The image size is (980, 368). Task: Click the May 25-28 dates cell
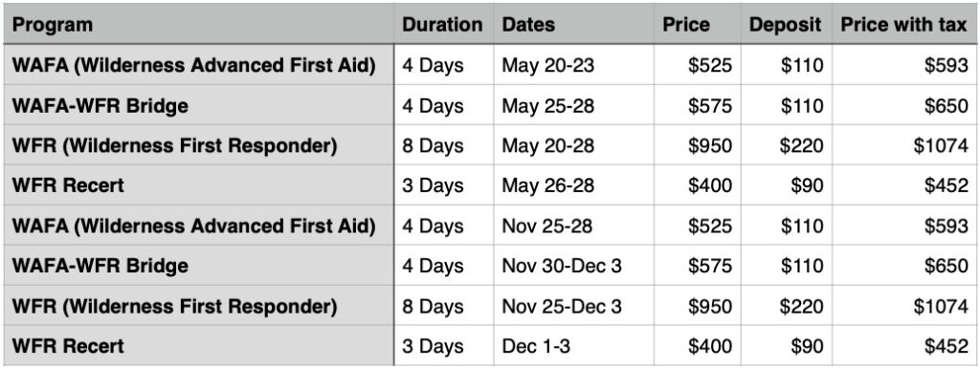pos(573,105)
